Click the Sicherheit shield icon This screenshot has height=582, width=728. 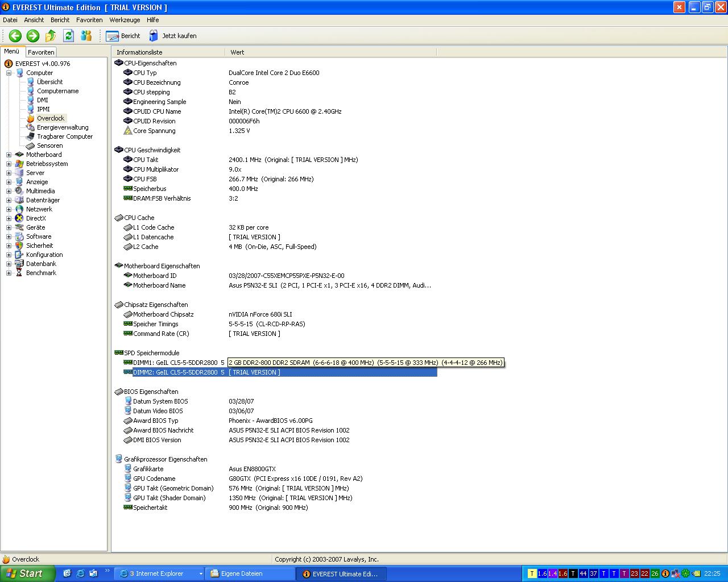[x=19, y=246]
